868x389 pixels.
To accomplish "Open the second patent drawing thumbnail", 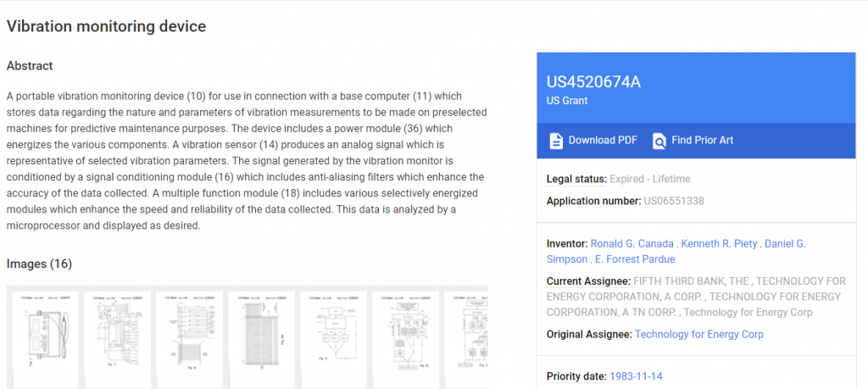I will (117, 339).
